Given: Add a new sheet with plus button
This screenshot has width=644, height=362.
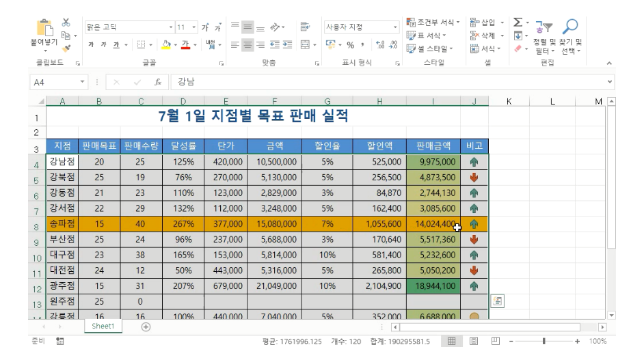Looking at the screenshot, I should (146, 326).
